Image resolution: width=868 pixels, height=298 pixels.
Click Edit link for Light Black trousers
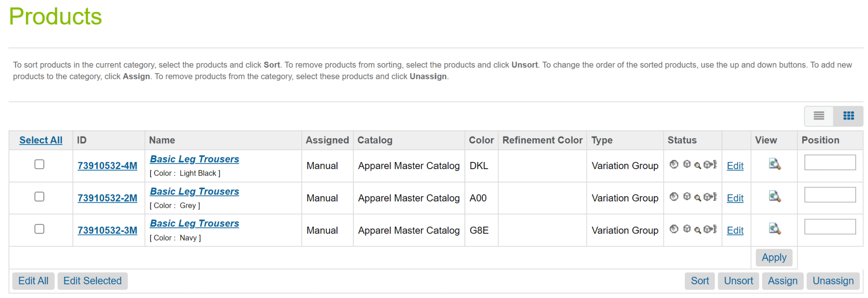click(x=735, y=166)
